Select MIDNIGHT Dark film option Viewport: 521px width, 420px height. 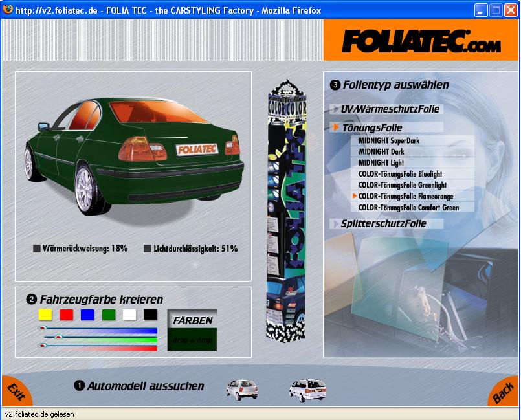(381, 151)
